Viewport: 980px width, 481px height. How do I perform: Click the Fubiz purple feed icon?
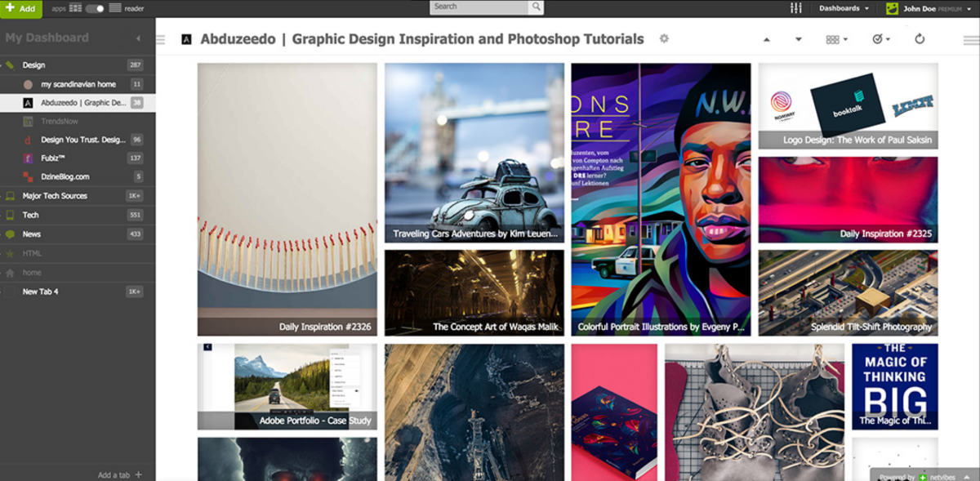point(28,158)
